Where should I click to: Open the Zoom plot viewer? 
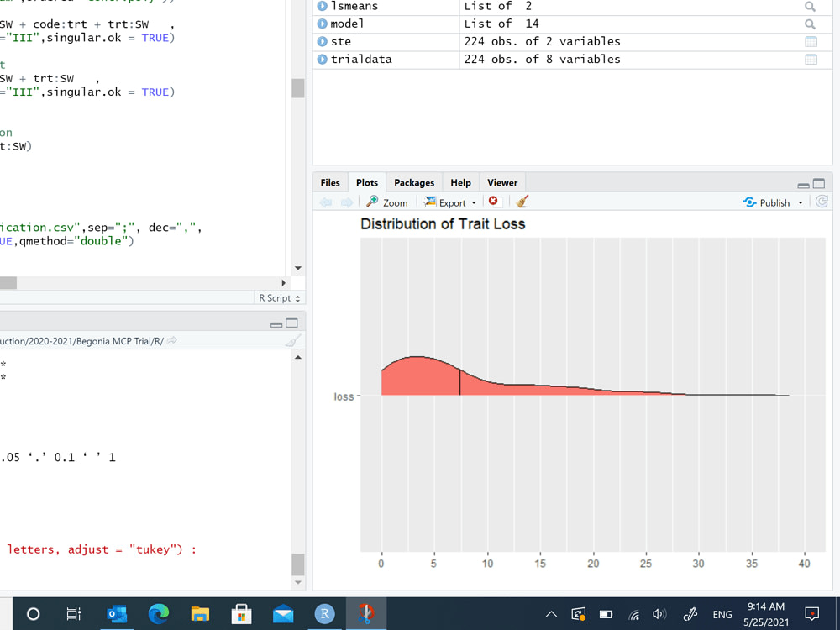click(386, 202)
